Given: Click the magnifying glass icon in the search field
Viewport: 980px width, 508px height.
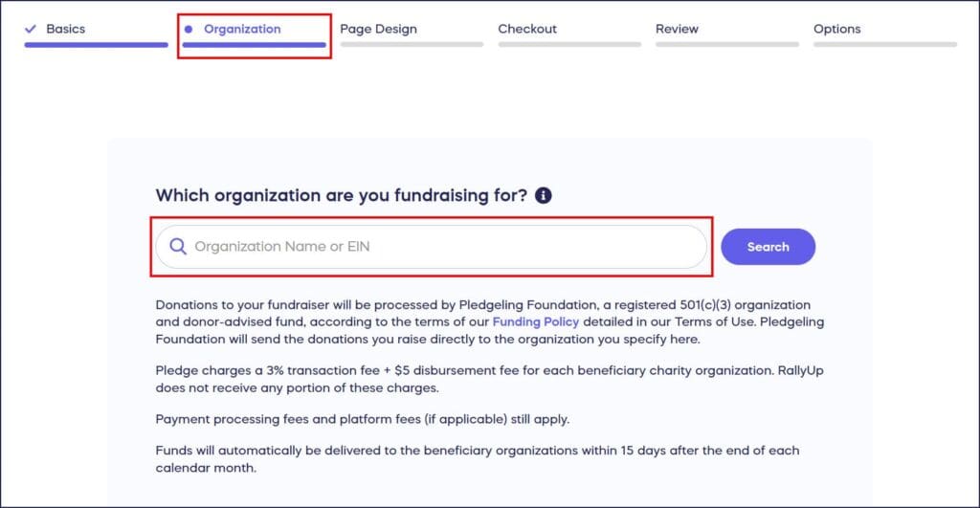Looking at the screenshot, I should 178,247.
